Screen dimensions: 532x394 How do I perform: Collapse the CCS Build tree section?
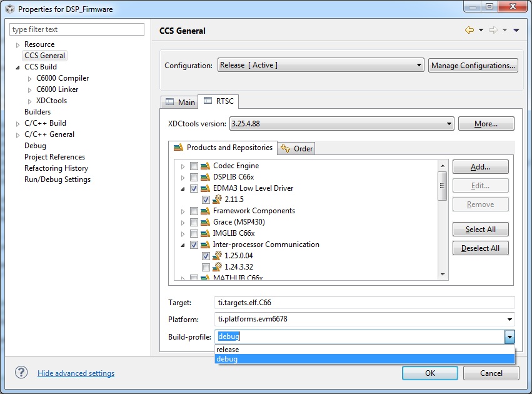[18, 67]
